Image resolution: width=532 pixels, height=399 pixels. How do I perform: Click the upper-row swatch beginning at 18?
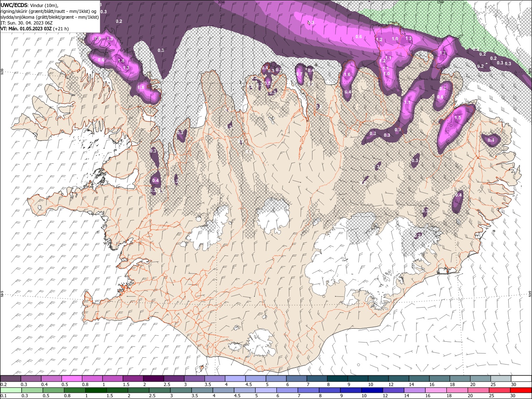click(x=460, y=379)
